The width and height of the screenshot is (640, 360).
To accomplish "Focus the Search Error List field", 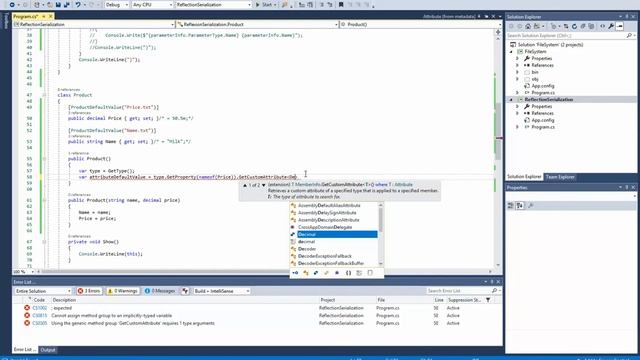I will (x=463, y=291).
